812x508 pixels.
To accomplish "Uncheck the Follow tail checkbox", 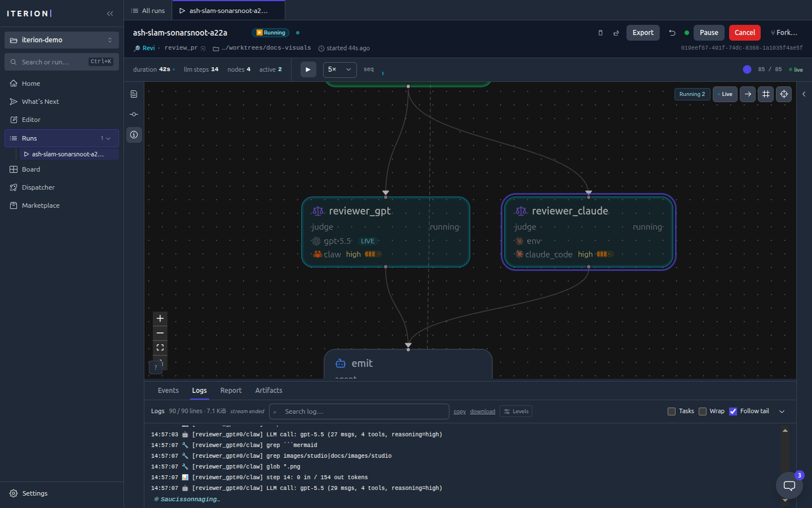I will (733, 411).
